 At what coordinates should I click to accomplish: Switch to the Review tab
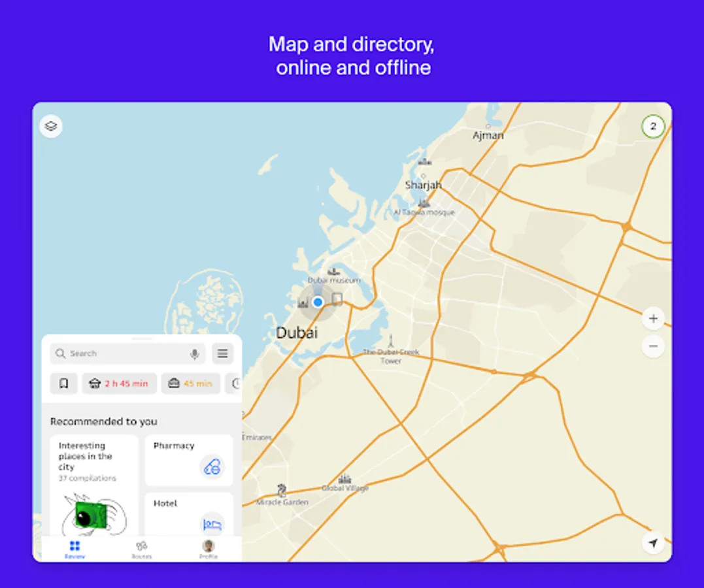click(75, 549)
